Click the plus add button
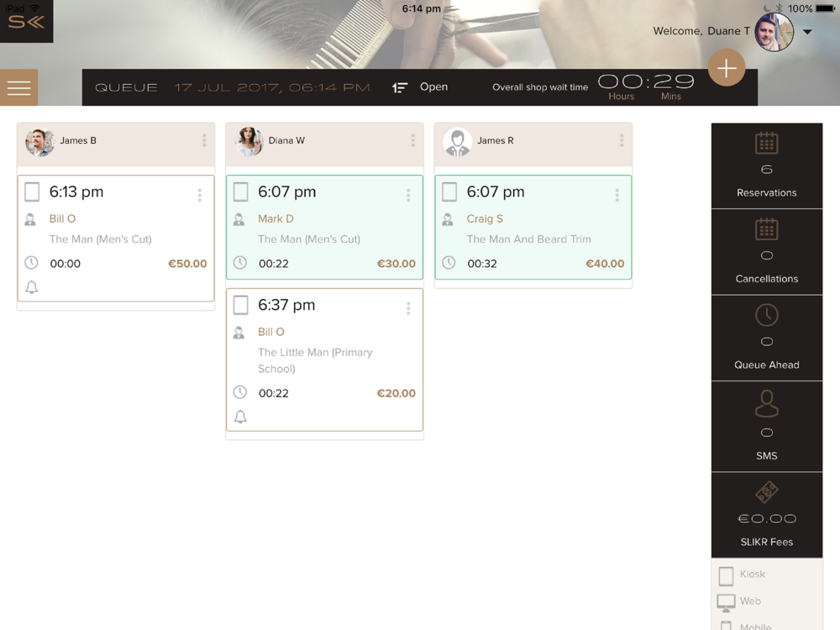The width and height of the screenshot is (840, 630). tap(727, 68)
